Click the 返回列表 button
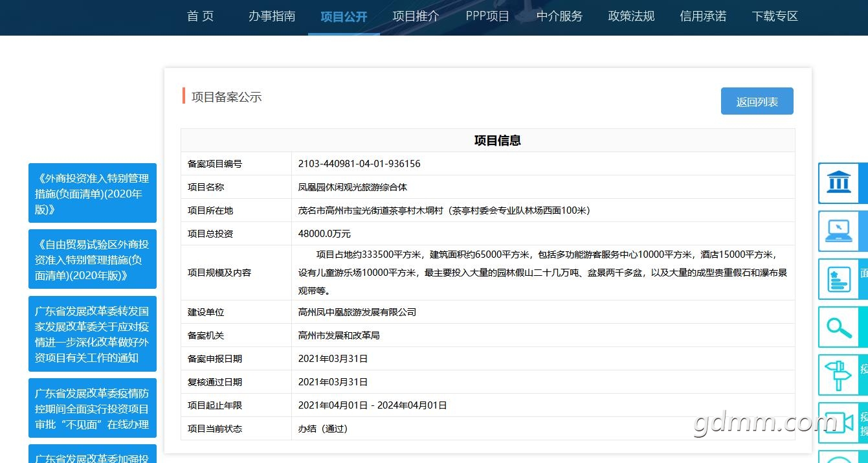This screenshot has width=868, height=463. point(757,101)
